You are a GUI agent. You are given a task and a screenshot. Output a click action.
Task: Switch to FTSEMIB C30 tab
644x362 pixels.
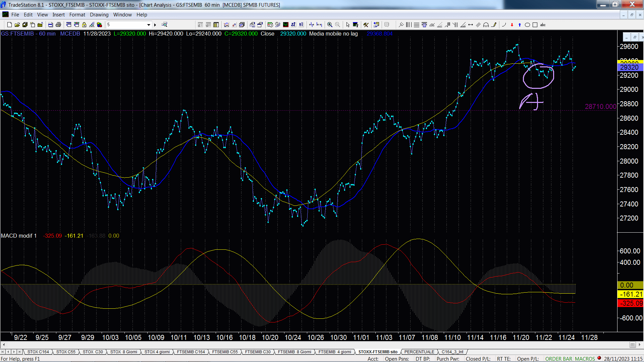[x=258, y=352]
